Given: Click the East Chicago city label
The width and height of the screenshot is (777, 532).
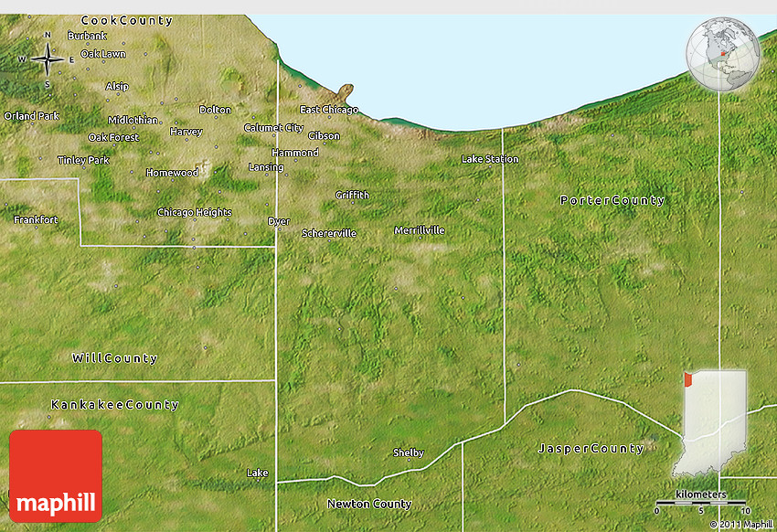Looking at the screenshot, I should (x=329, y=110).
